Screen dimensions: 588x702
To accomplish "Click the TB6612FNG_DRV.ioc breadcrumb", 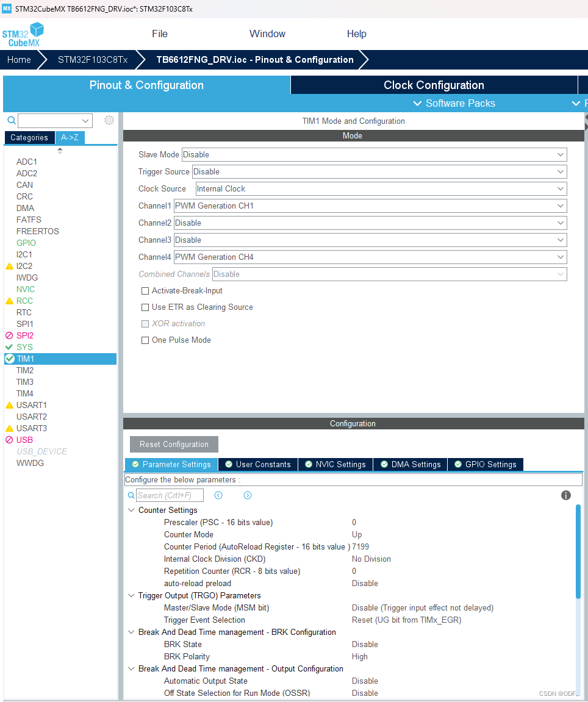I will click(255, 60).
